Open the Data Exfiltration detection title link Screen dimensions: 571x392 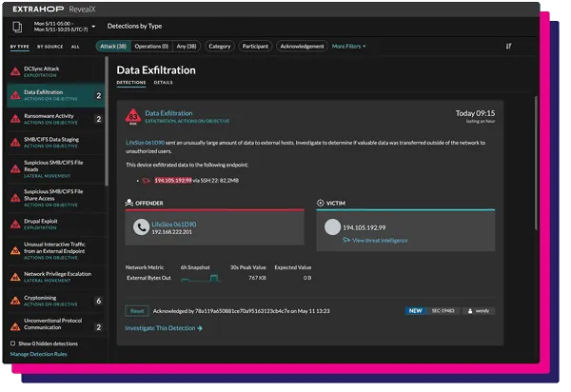[x=169, y=113]
